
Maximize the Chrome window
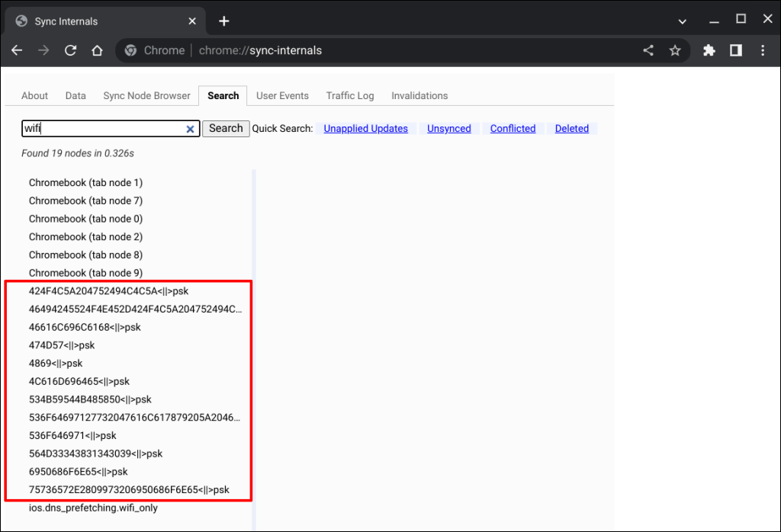click(741, 19)
